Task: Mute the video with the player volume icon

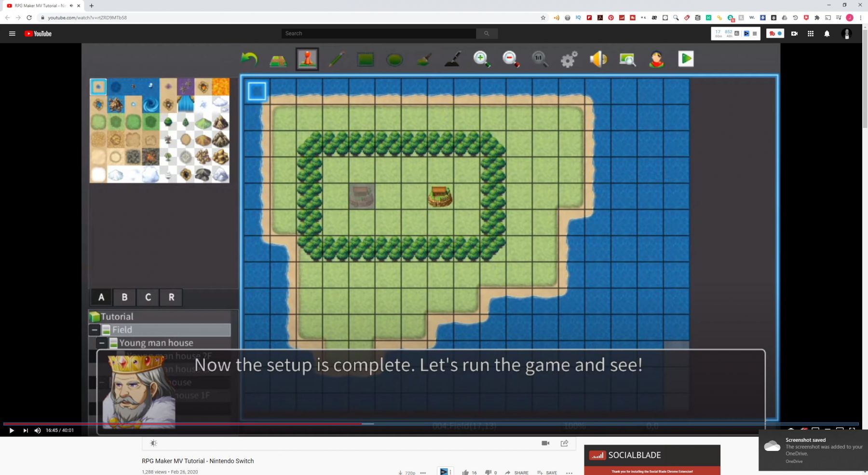Action: click(x=38, y=431)
